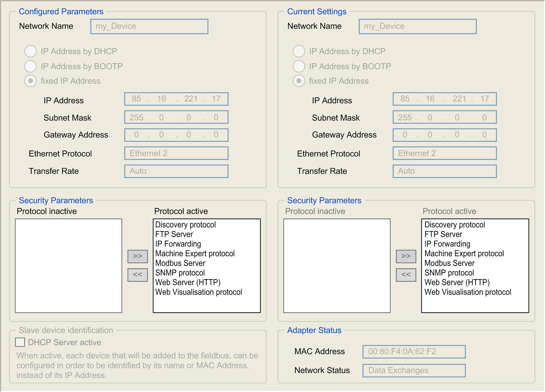Click the current Protocol inactive list box
The image size is (545, 392).
(x=337, y=266)
